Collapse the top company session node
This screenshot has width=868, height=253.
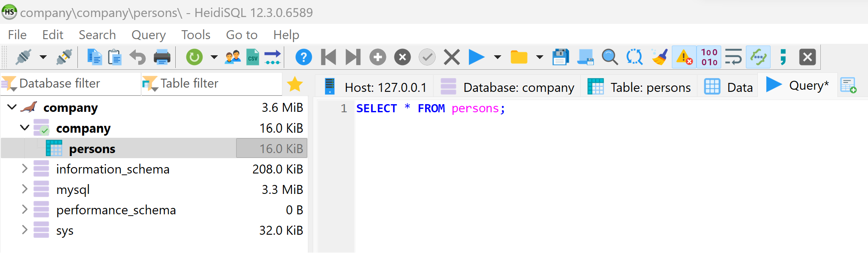coord(12,107)
